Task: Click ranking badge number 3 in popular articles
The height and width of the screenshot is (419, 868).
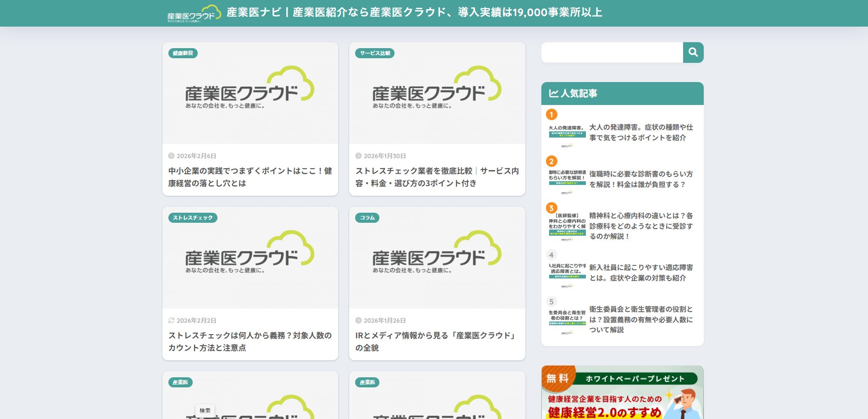Action: tap(551, 208)
